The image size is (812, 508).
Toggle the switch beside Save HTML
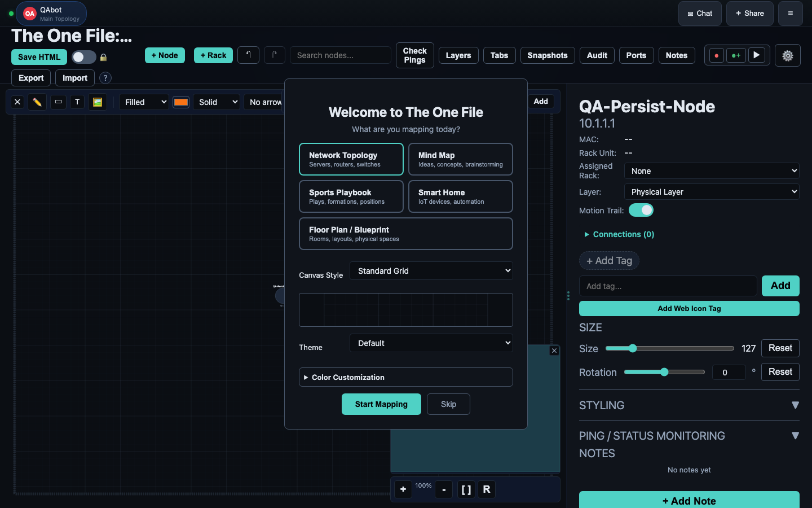[x=83, y=57]
